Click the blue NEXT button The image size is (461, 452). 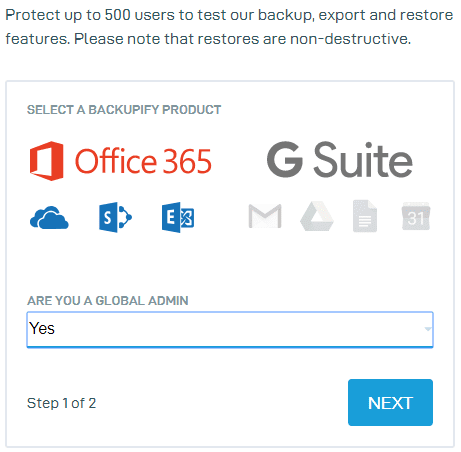coord(390,403)
